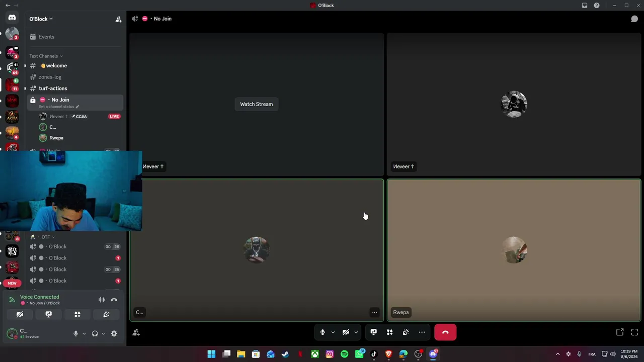Switch the FRA keyboard language indicator
The image size is (644, 362).
tap(592, 354)
